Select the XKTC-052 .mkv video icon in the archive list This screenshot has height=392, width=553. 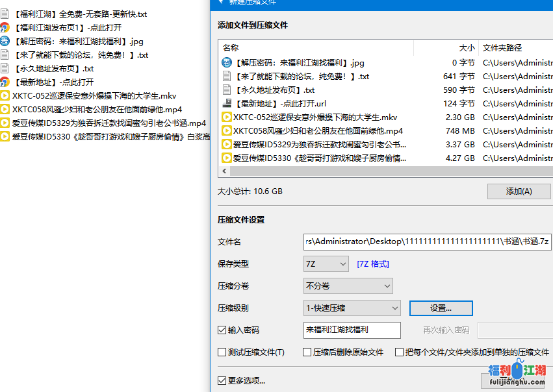(227, 117)
